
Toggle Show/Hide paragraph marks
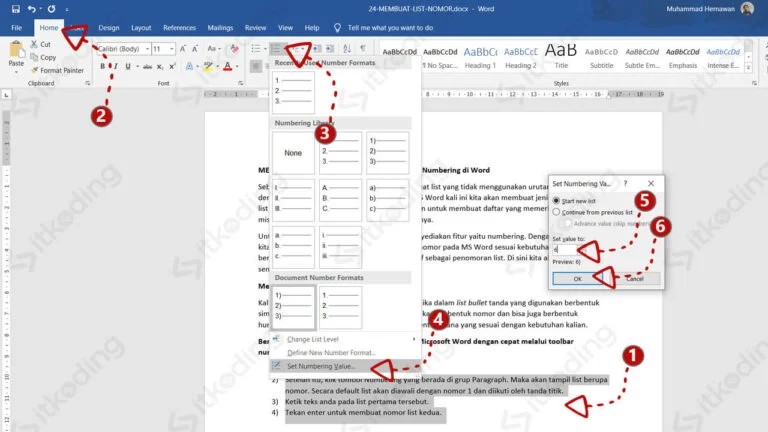click(x=363, y=48)
